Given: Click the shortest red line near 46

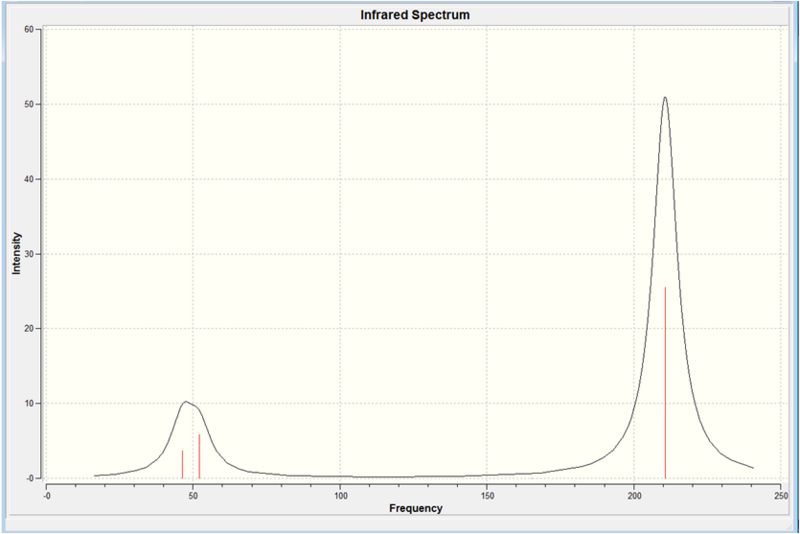Looking at the screenshot, I should click(182, 465).
